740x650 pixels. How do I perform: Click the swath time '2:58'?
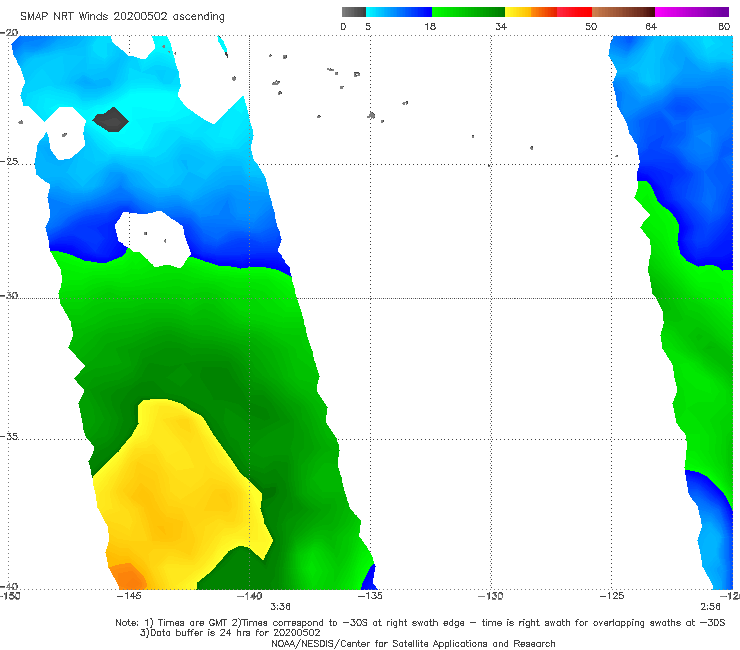point(710,607)
